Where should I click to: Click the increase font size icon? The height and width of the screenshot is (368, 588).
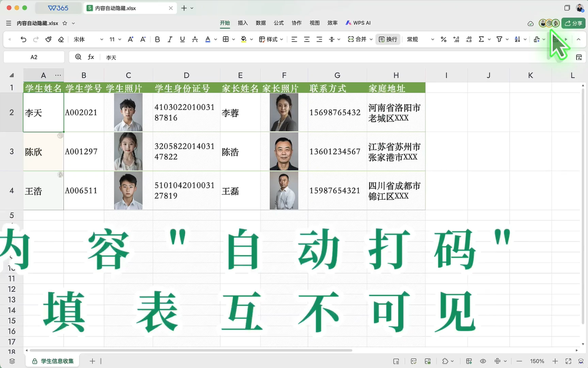tap(130, 40)
